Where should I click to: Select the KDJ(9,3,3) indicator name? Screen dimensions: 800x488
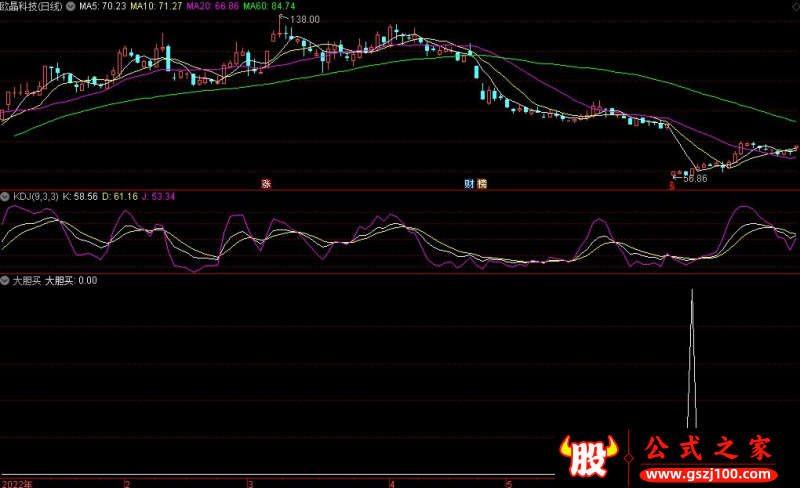click(34, 196)
